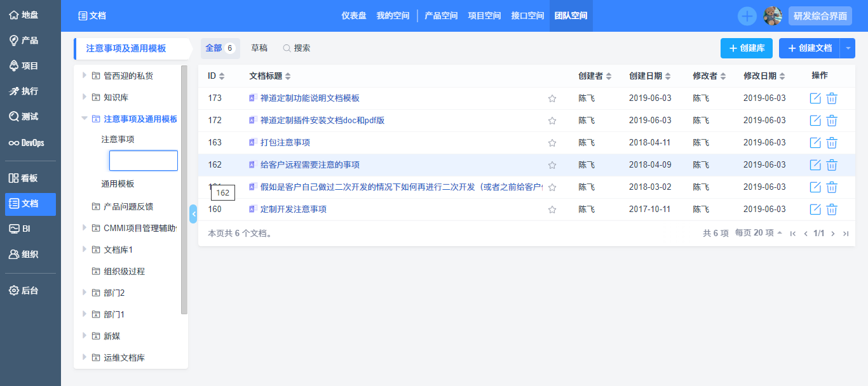Switch to 产品空间 tab
868x386 pixels.
[441, 16]
